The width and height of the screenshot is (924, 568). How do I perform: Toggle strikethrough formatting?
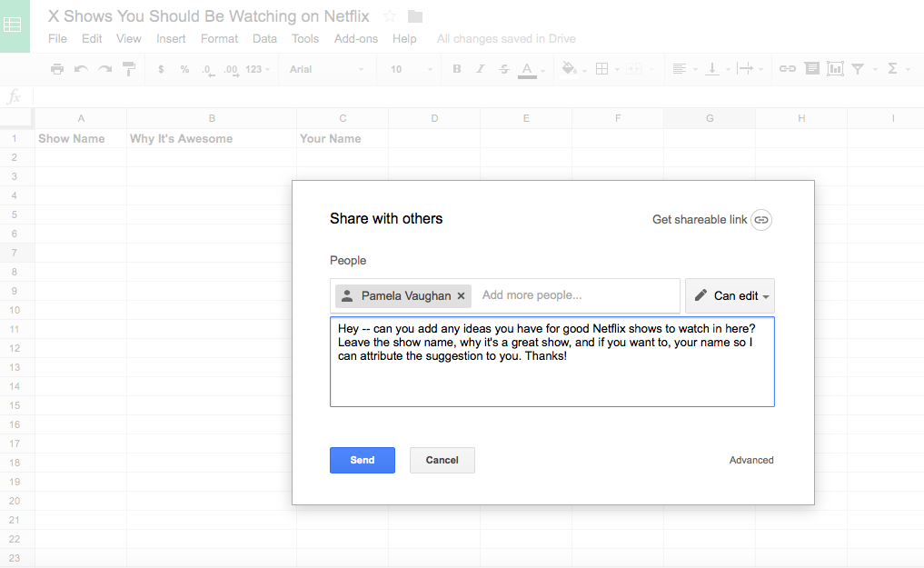point(502,68)
